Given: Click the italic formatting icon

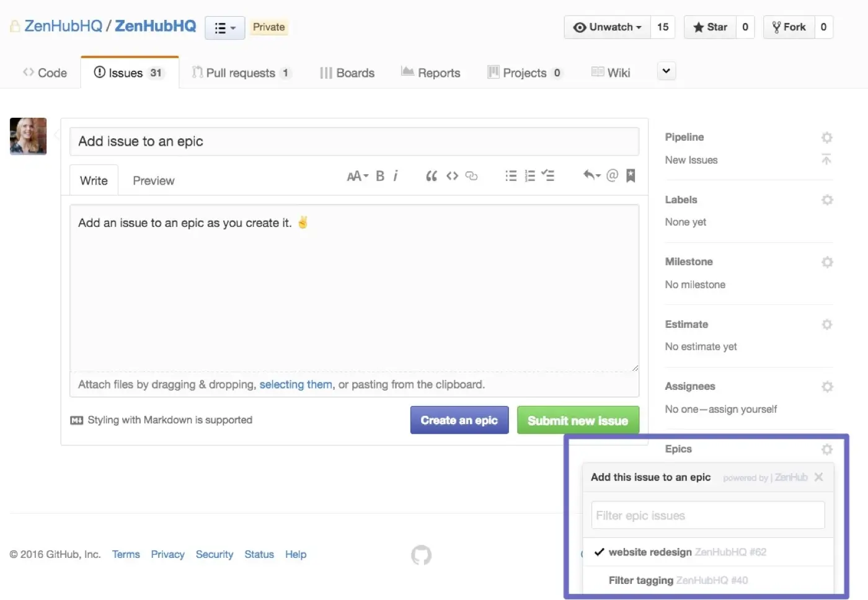Looking at the screenshot, I should (396, 176).
